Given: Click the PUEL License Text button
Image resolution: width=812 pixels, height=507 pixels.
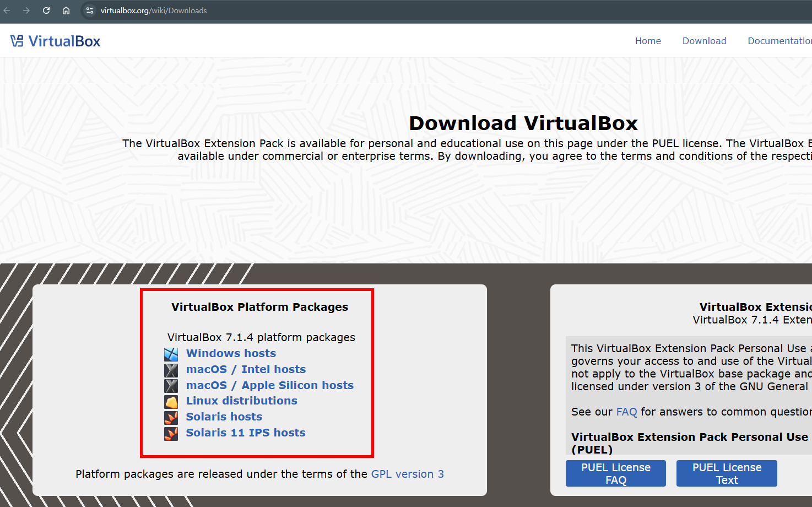Looking at the screenshot, I should click(x=727, y=473).
